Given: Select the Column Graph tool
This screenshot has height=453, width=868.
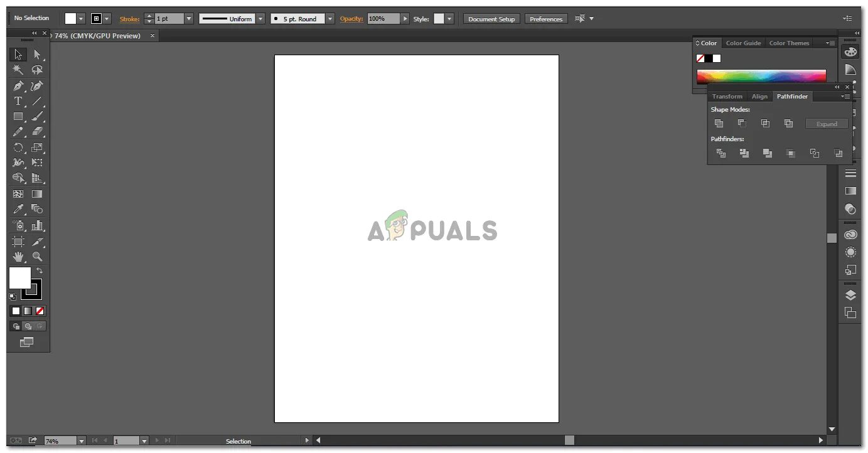Looking at the screenshot, I should pyautogui.click(x=37, y=225).
